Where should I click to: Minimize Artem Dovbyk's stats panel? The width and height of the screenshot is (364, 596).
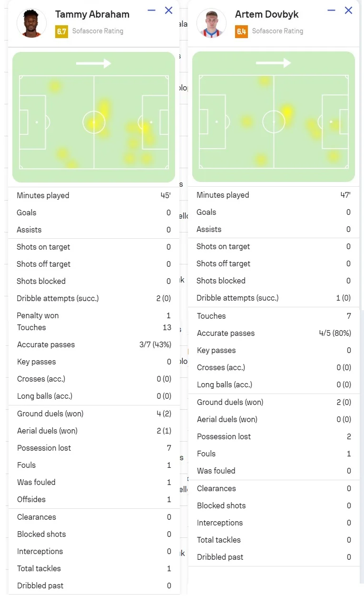coord(332,10)
